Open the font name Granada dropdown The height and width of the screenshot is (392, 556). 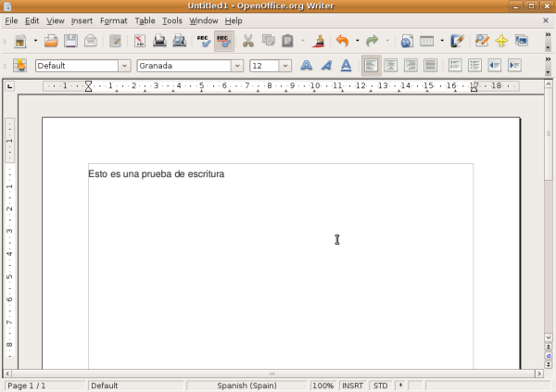tap(238, 66)
